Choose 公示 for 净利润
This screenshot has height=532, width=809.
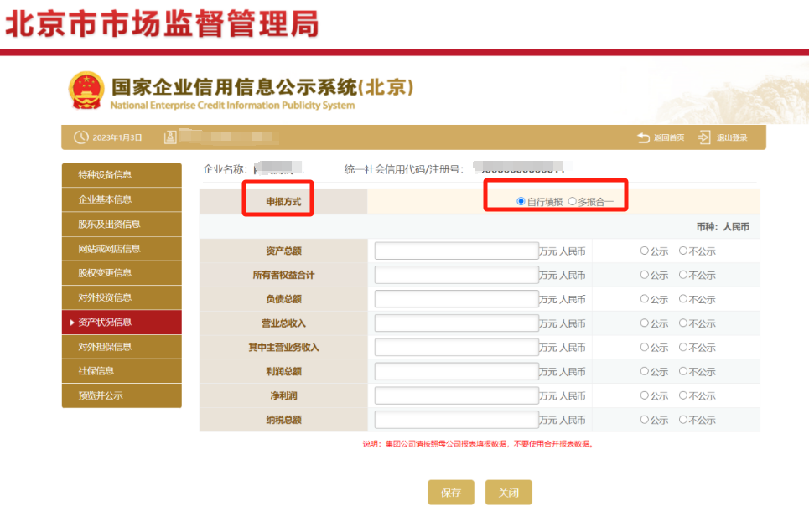645,395
